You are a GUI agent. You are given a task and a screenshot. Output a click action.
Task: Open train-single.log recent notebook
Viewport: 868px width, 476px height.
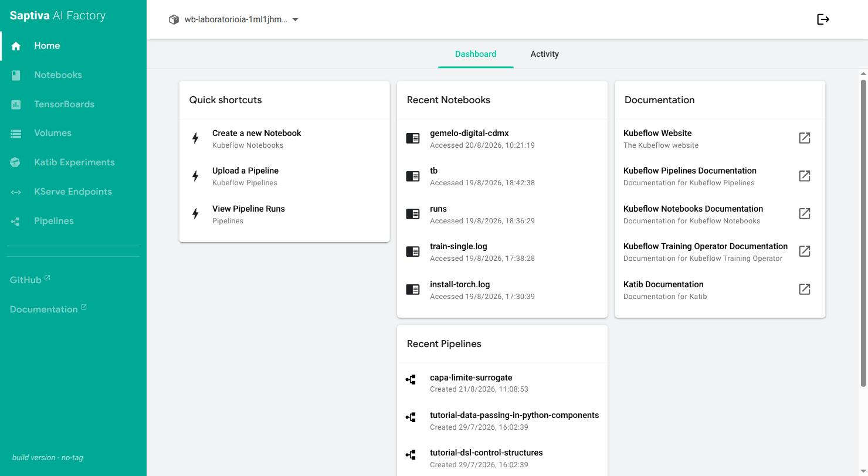click(502, 251)
